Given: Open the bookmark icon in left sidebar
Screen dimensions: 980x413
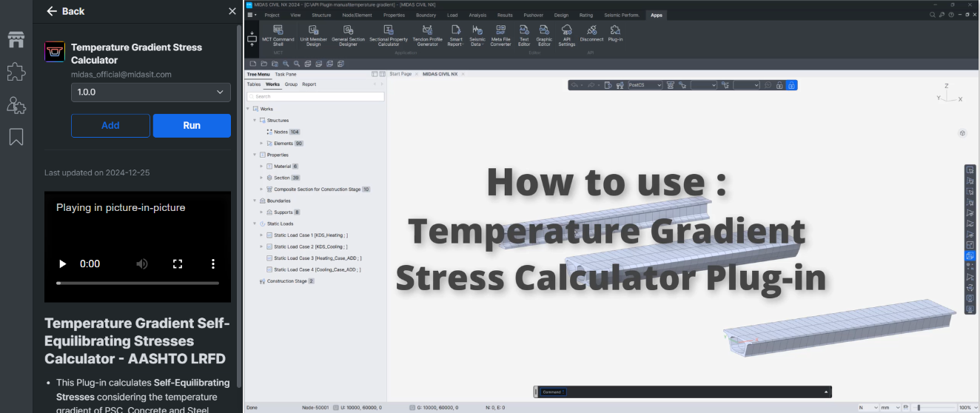Looking at the screenshot, I should coord(16,137).
